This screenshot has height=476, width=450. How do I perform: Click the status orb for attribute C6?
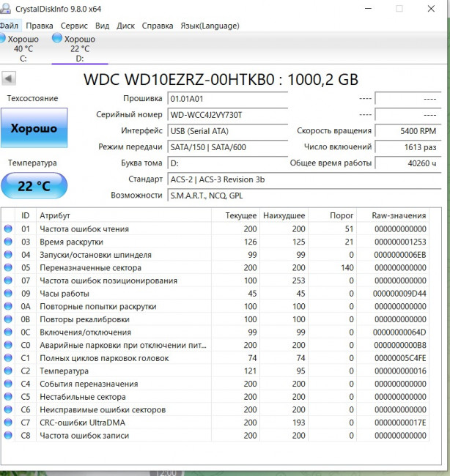(x=8, y=409)
